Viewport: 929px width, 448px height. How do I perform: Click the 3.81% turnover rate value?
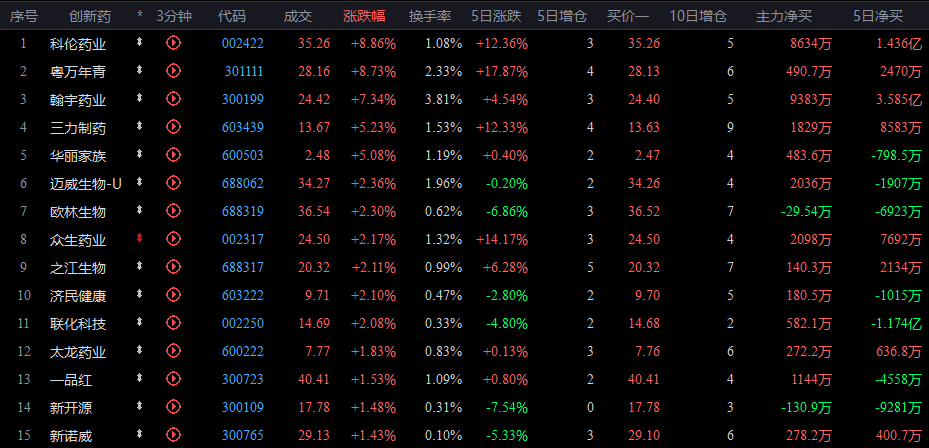point(443,99)
